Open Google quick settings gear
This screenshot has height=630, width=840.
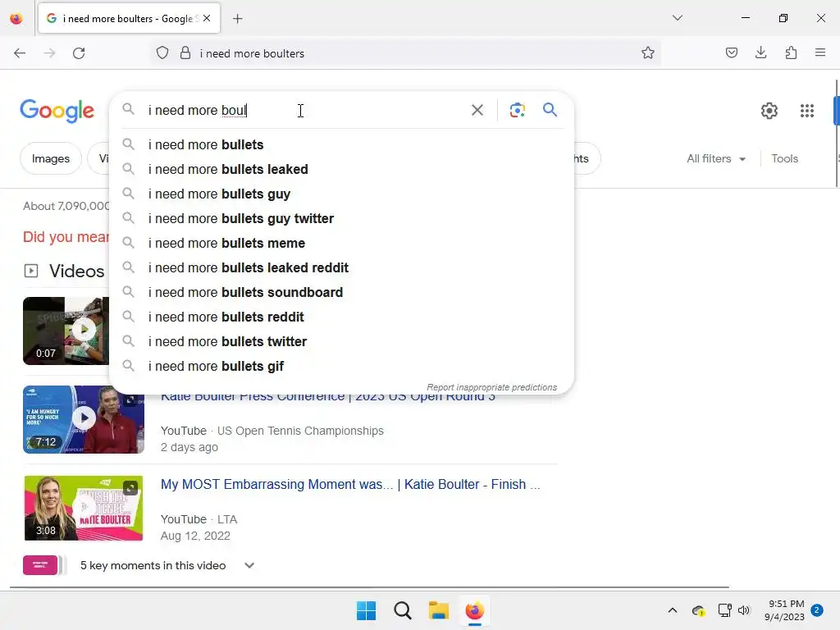pos(769,111)
